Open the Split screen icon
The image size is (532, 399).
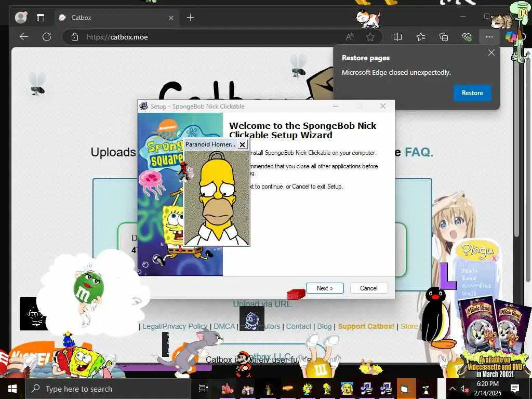click(x=397, y=37)
